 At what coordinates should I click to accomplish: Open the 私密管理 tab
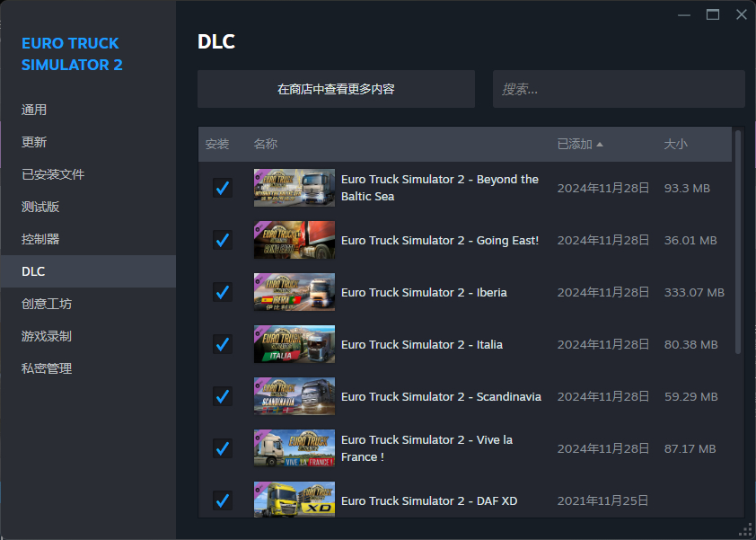pyautogui.click(x=88, y=368)
